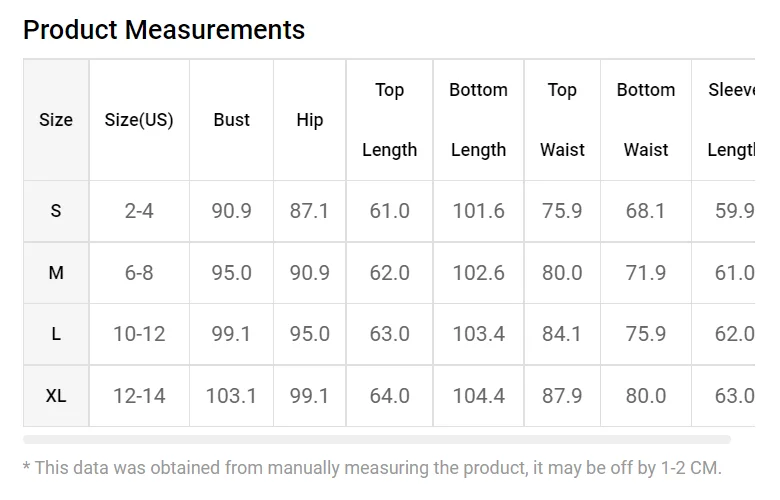Click the Bust column header
The image size is (780, 500).
point(231,120)
